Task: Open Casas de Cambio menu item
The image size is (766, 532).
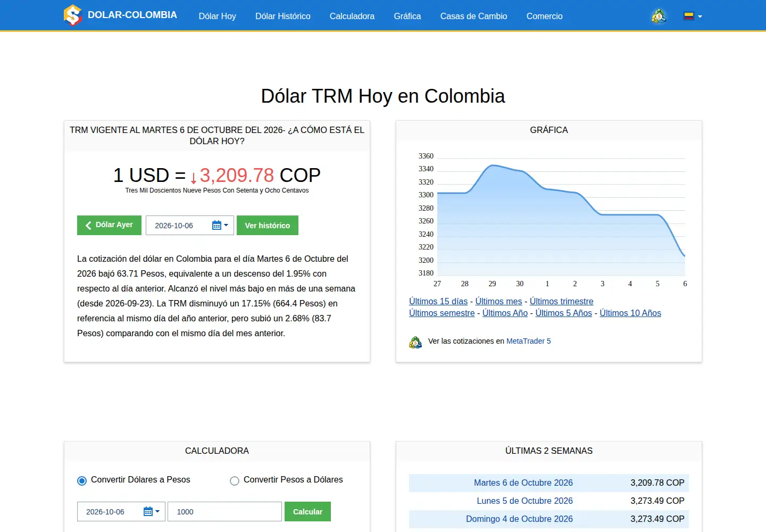Action: pyautogui.click(x=473, y=16)
